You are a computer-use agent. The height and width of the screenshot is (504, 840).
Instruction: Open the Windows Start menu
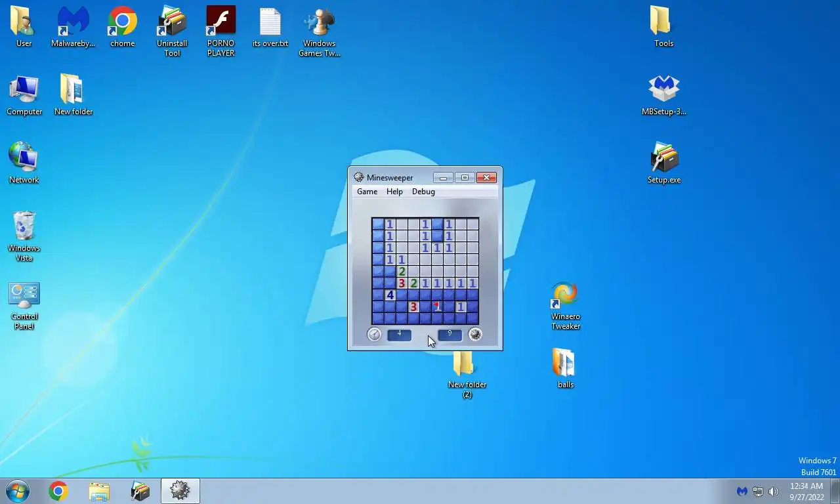pos(18,490)
